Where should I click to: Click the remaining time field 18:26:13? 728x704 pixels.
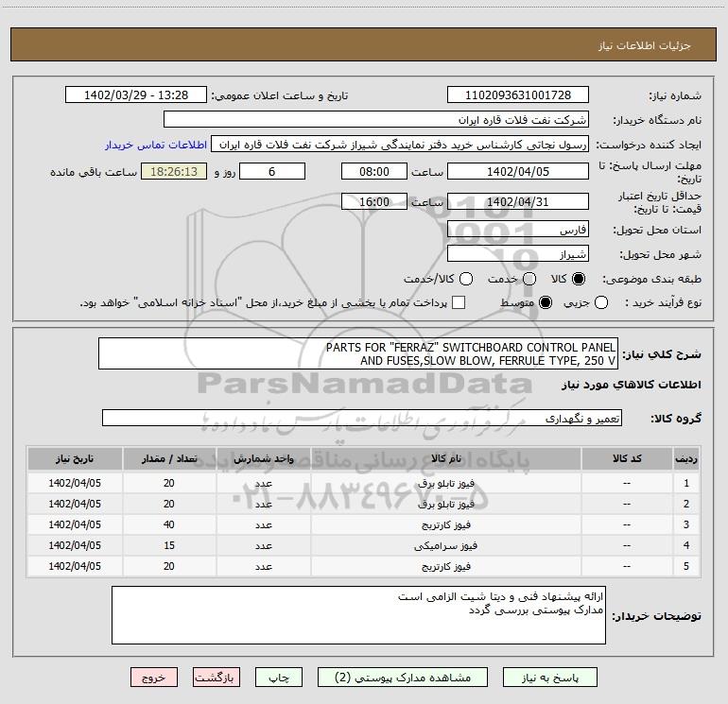tap(174, 172)
